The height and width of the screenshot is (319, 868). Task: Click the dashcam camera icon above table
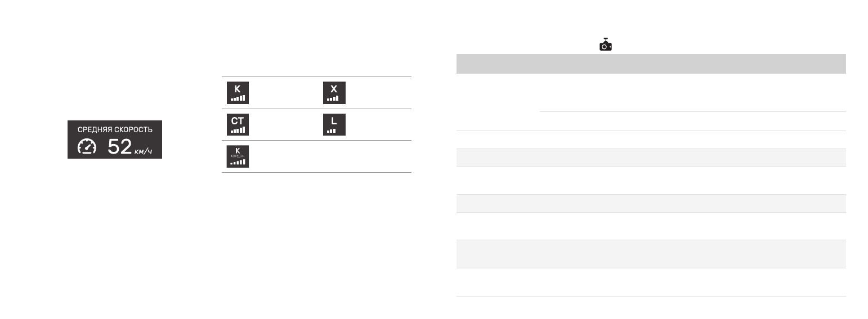(605, 44)
